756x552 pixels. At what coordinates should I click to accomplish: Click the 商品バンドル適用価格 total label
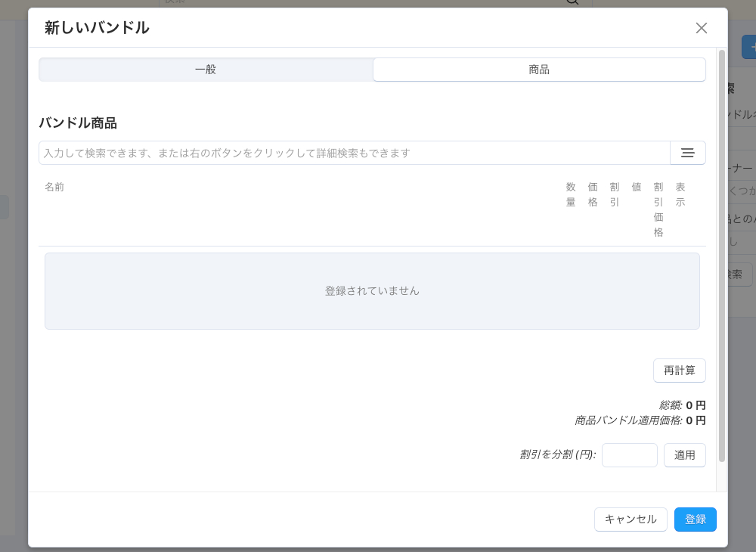point(628,420)
